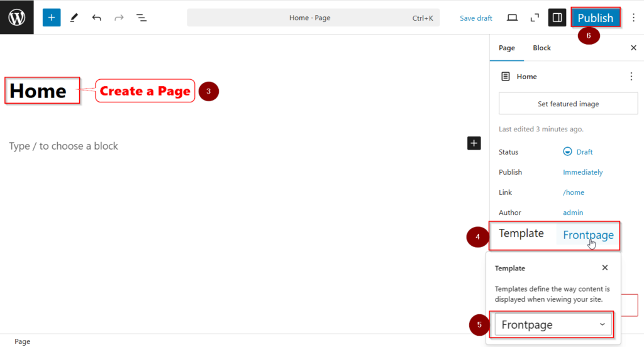The image size is (644, 347).
Task: Close the Settings sidebar
Action: [x=633, y=48]
